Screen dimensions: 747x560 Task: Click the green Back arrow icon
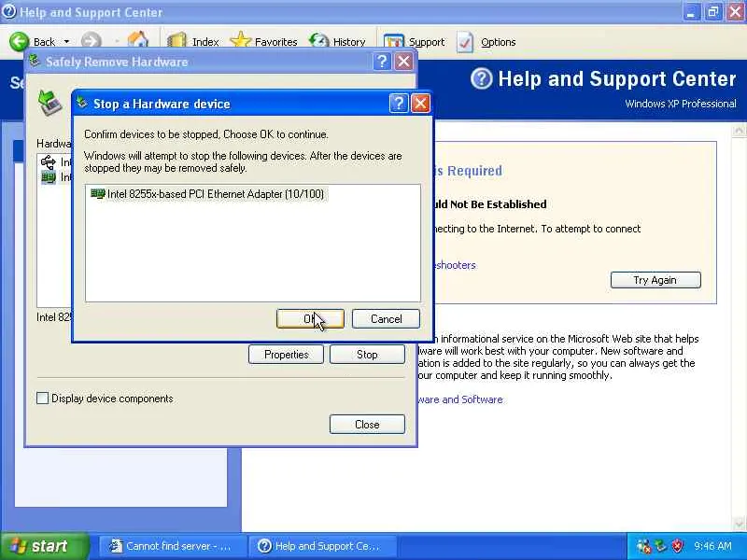[19, 41]
